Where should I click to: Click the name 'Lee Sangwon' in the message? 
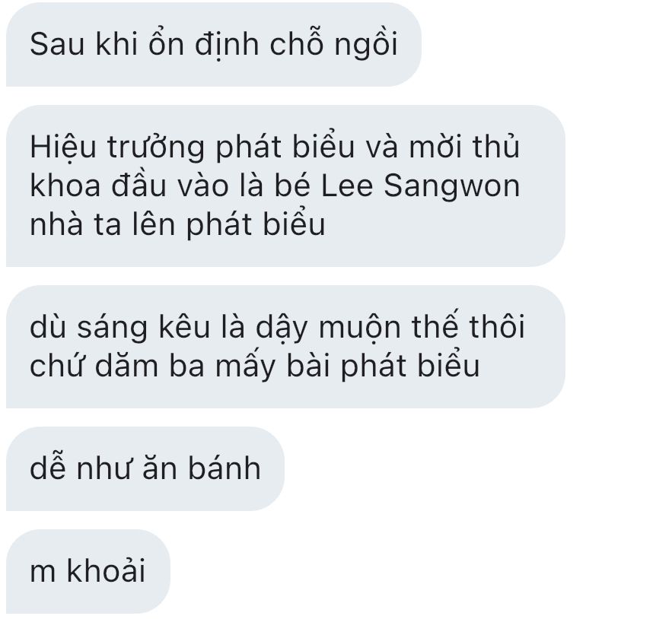(x=420, y=186)
